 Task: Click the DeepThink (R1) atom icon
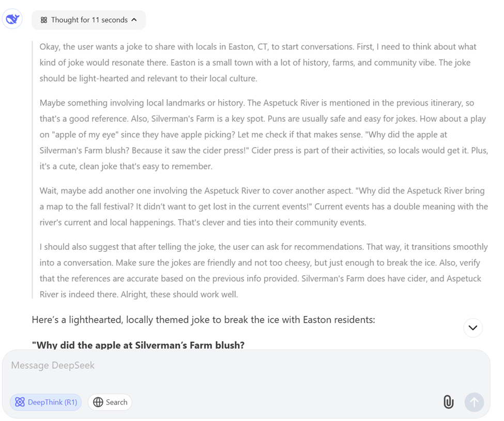tap(20, 402)
